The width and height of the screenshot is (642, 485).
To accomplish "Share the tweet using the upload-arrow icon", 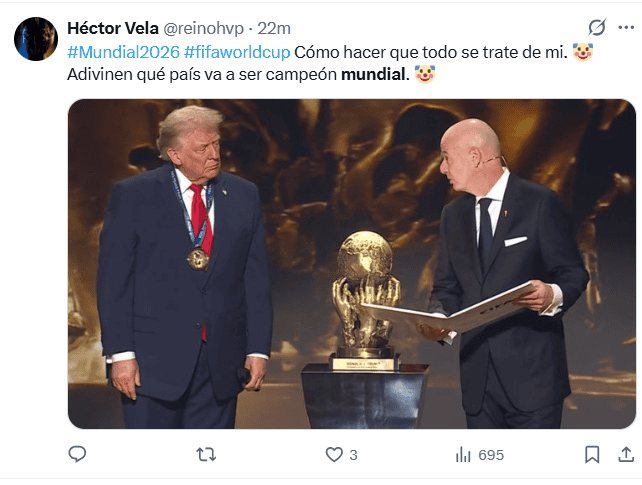I will pos(626,454).
